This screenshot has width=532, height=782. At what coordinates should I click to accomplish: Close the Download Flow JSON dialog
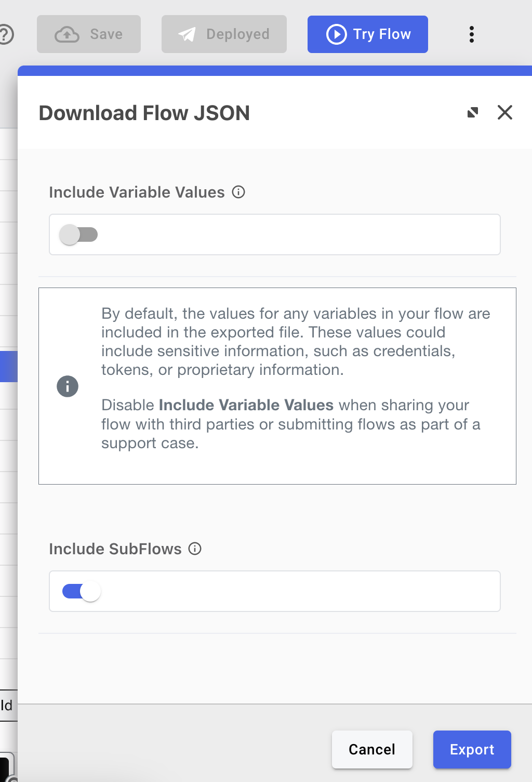tap(504, 113)
